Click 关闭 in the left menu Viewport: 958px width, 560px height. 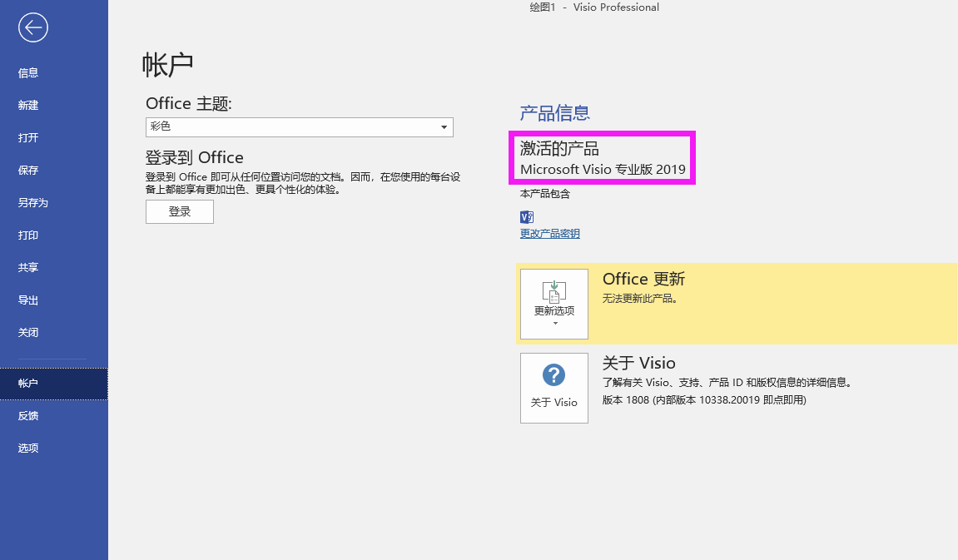(29, 333)
